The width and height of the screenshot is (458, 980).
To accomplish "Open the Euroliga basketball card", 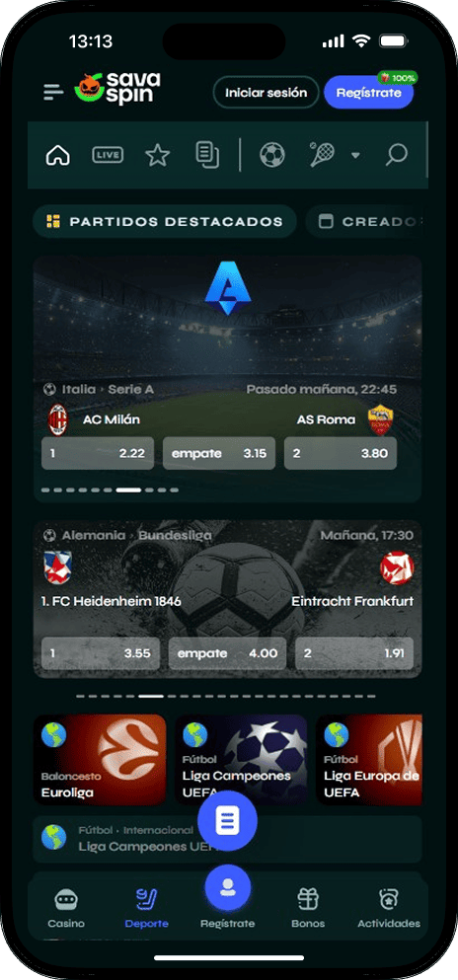I will pyautogui.click(x=100, y=760).
